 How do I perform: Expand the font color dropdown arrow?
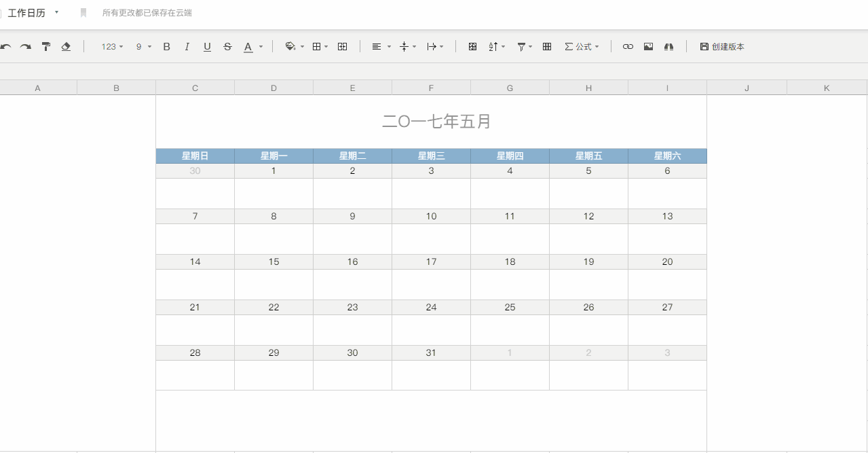click(261, 47)
